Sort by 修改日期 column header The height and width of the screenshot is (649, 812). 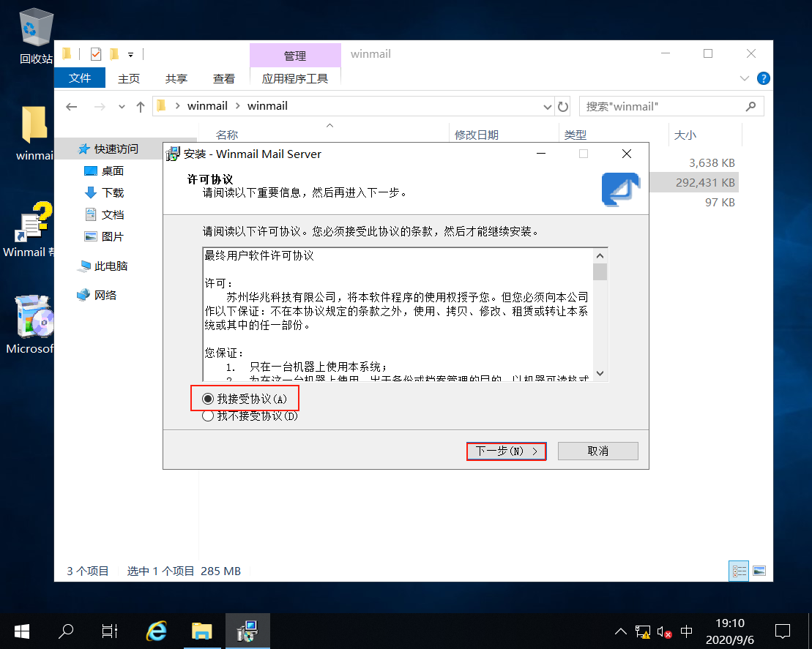pos(477,135)
